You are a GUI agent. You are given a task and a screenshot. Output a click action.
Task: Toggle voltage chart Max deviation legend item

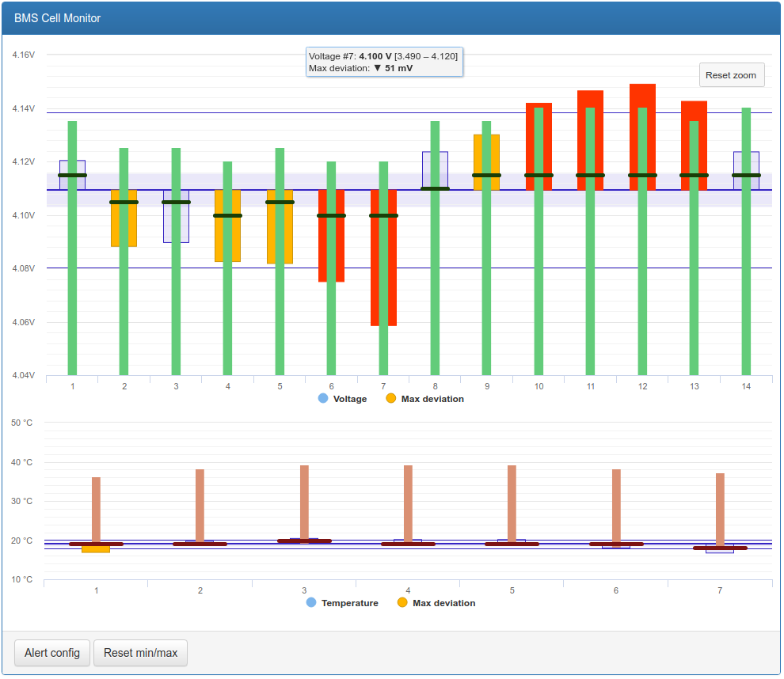432,399
